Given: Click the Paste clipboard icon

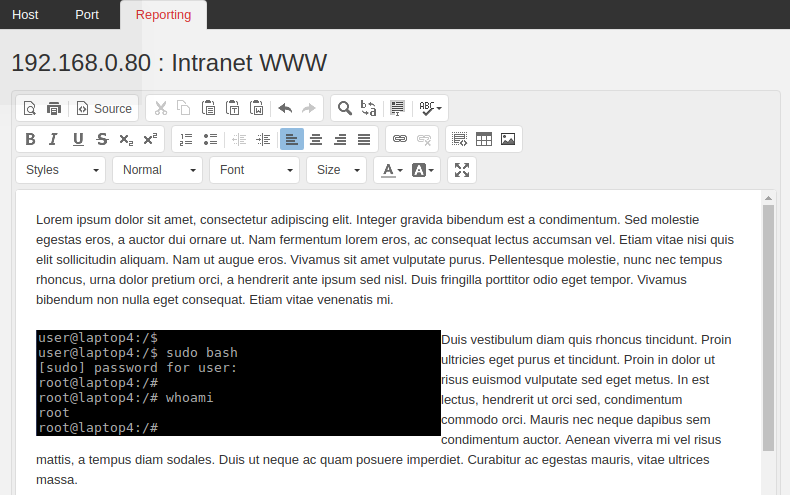Looking at the screenshot, I should coord(208,108).
